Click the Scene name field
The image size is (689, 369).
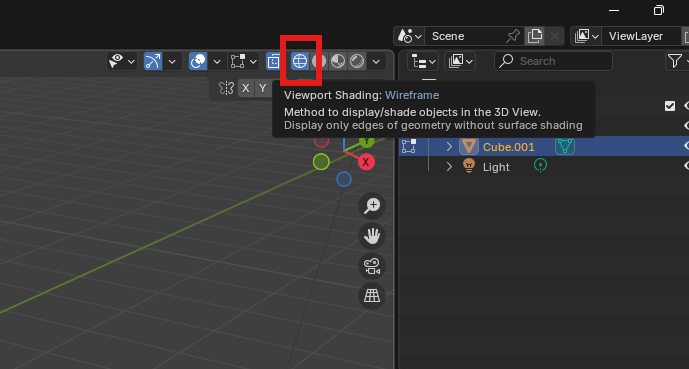[x=464, y=36]
